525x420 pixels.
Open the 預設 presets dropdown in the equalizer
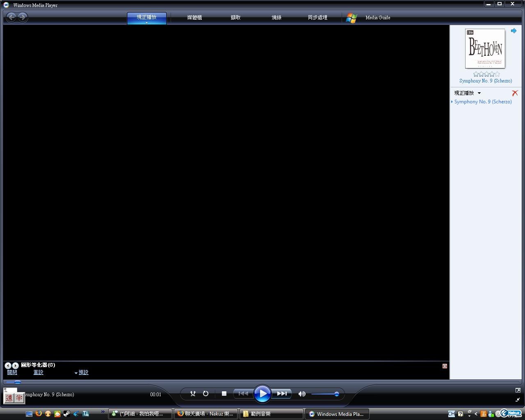[81, 372]
